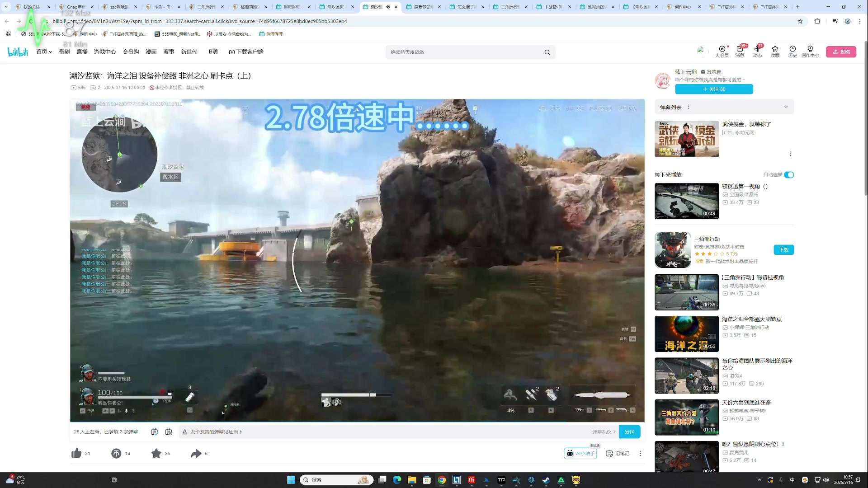Open 收藏 favorites star icon
This screenshot has height=488, width=868.
tap(775, 52)
